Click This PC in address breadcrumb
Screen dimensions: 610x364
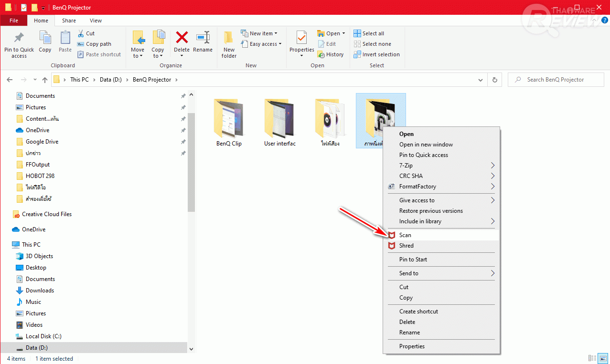(79, 80)
